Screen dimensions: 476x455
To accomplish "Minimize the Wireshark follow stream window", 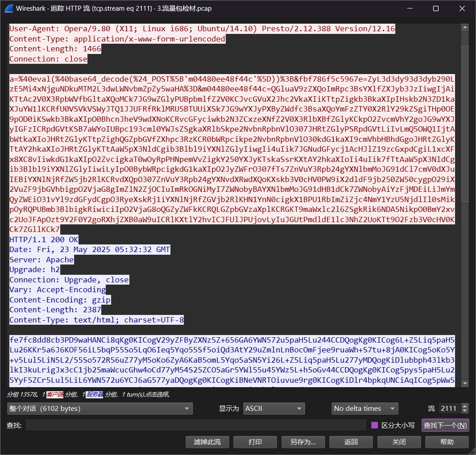I will pos(410,8).
